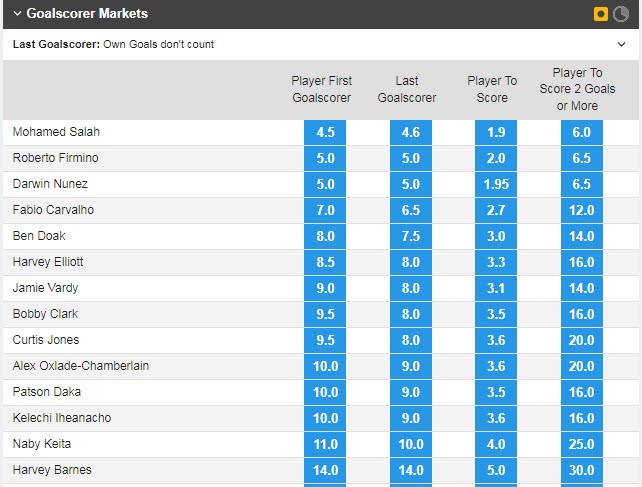Click the yellow square dot icon in header

pos(601,14)
